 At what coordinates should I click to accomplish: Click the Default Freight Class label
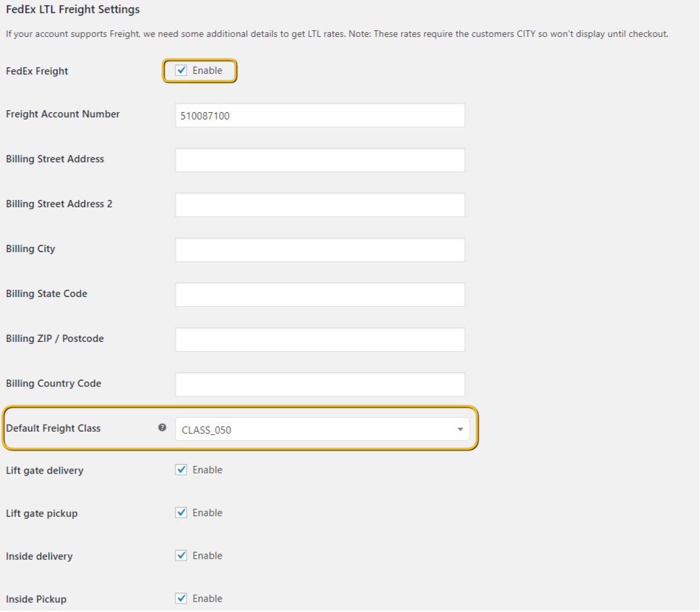point(53,428)
